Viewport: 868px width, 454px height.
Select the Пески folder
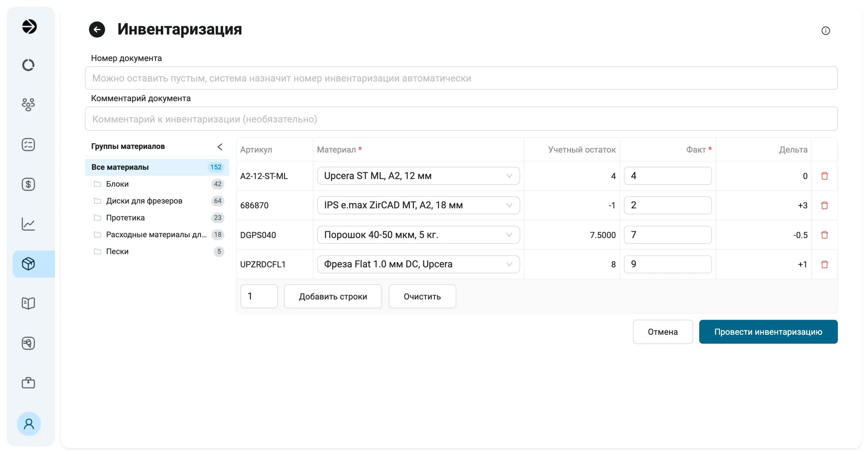[x=157, y=252]
